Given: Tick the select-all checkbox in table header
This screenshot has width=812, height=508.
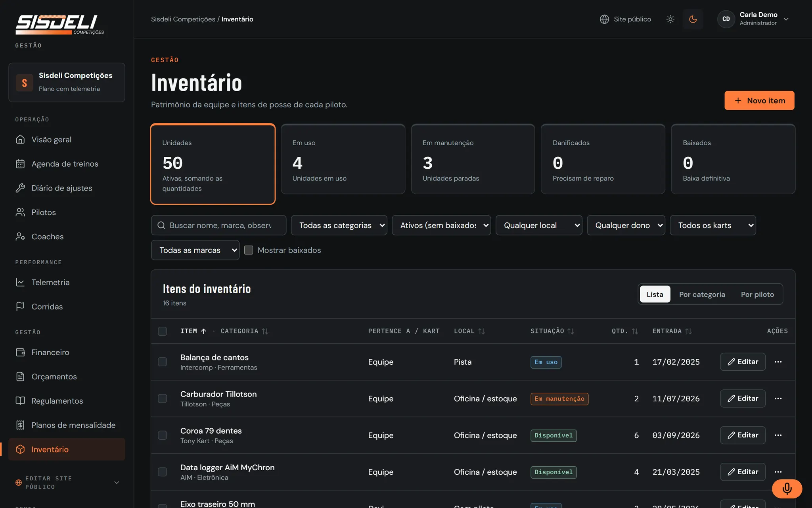Looking at the screenshot, I should coord(162,331).
